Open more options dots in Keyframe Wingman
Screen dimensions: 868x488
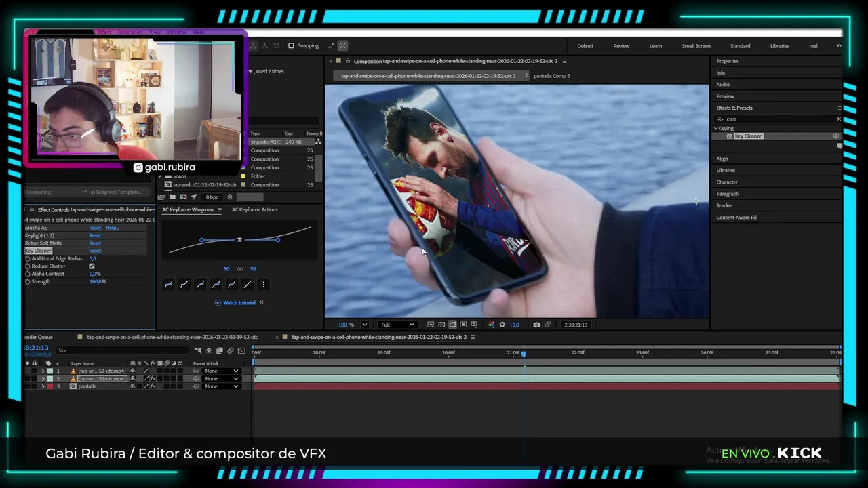[x=264, y=285]
